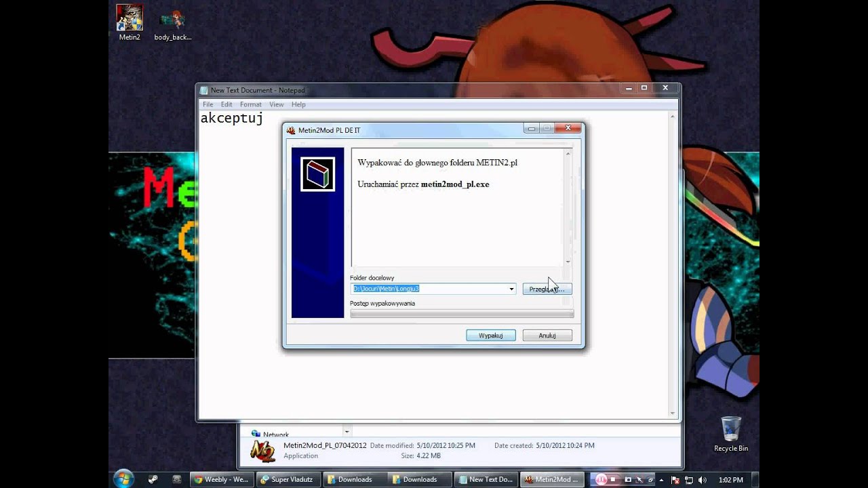868x488 pixels.
Task: Open File menu in Notepad
Action: tap(208, 104)
